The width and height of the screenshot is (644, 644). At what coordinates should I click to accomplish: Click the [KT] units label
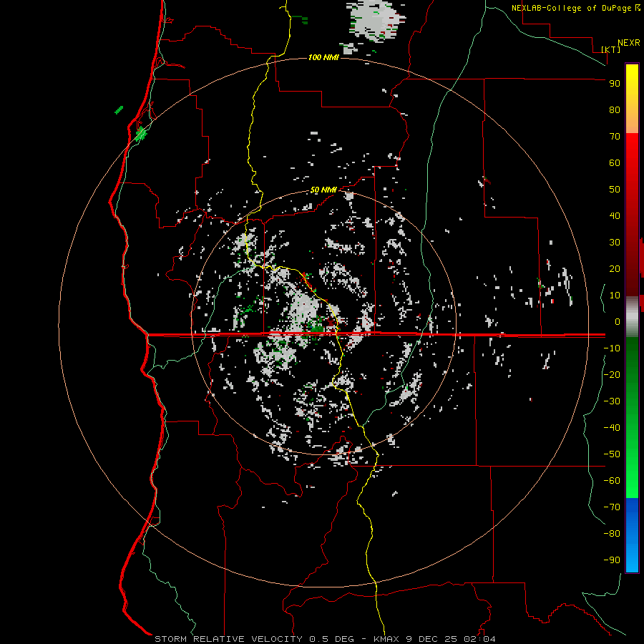pyautogui.click(x=610, y=49)
